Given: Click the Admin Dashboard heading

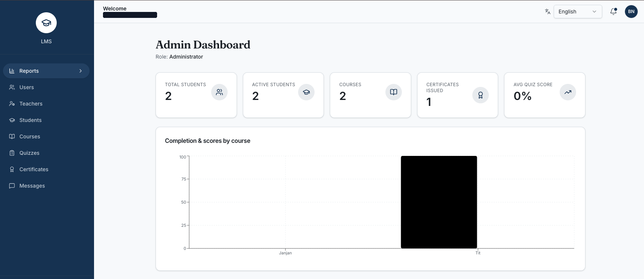Looking at the screenshot, I should point(203,45).
